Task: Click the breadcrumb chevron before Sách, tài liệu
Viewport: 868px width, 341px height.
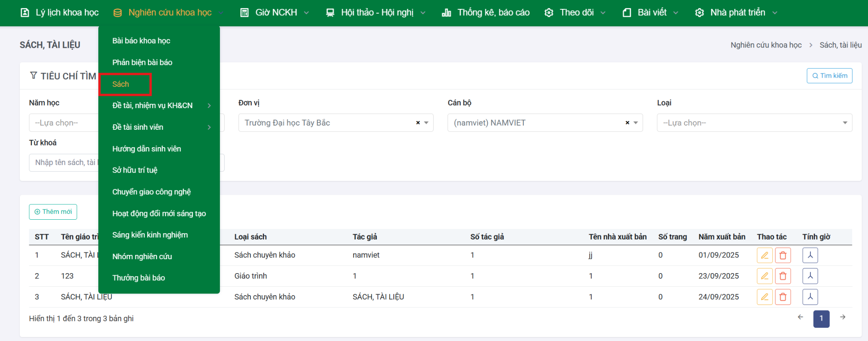Action: (x=810, y=45)
